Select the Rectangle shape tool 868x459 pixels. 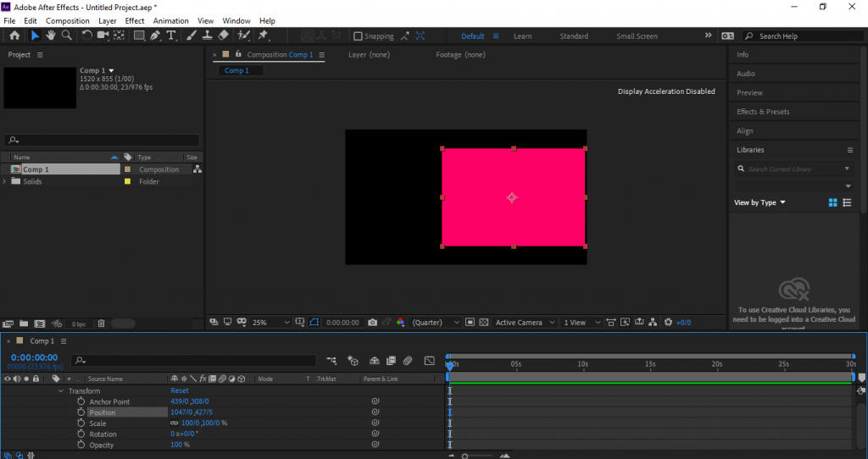click(139, 36)
